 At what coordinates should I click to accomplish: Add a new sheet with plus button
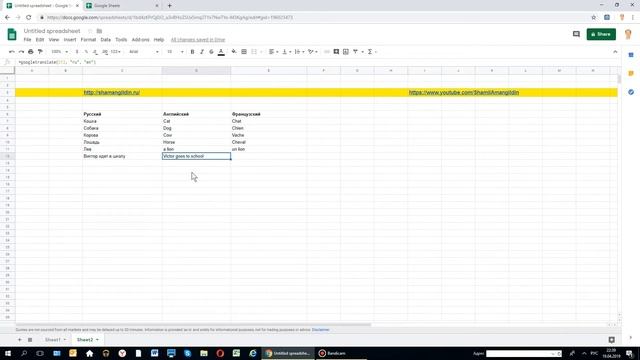19,340
